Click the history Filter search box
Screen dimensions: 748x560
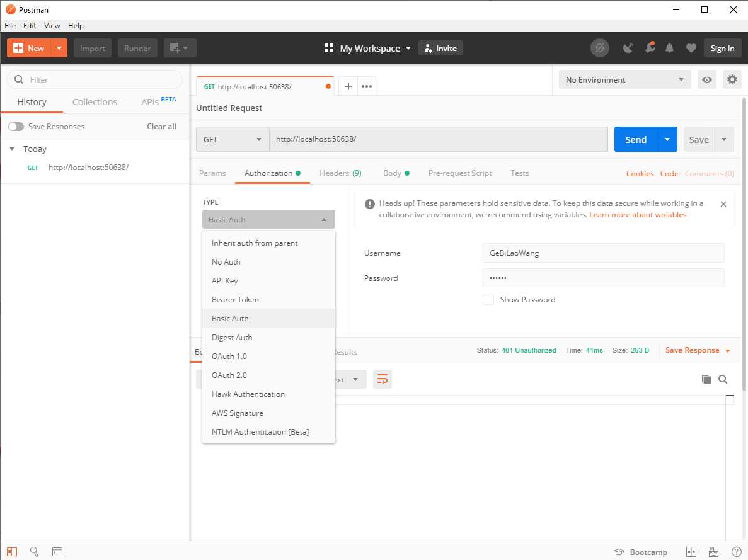coord(95,79)
